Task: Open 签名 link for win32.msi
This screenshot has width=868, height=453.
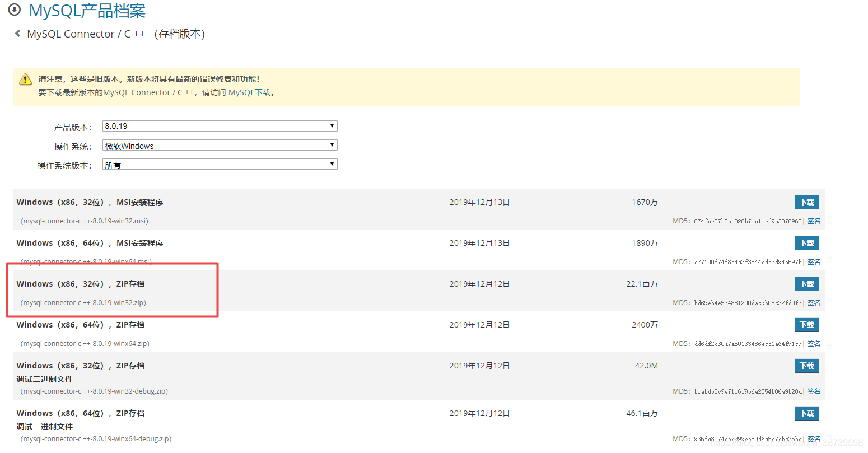Action: pos(814,221)
